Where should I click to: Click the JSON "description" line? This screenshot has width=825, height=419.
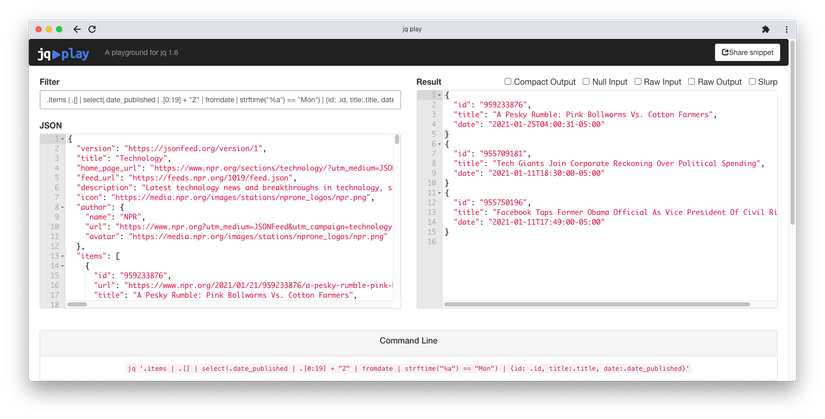[235, 187]
